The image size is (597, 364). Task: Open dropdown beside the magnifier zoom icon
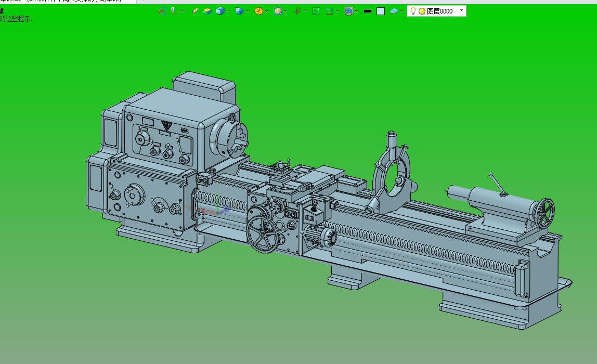coord(286,11)
